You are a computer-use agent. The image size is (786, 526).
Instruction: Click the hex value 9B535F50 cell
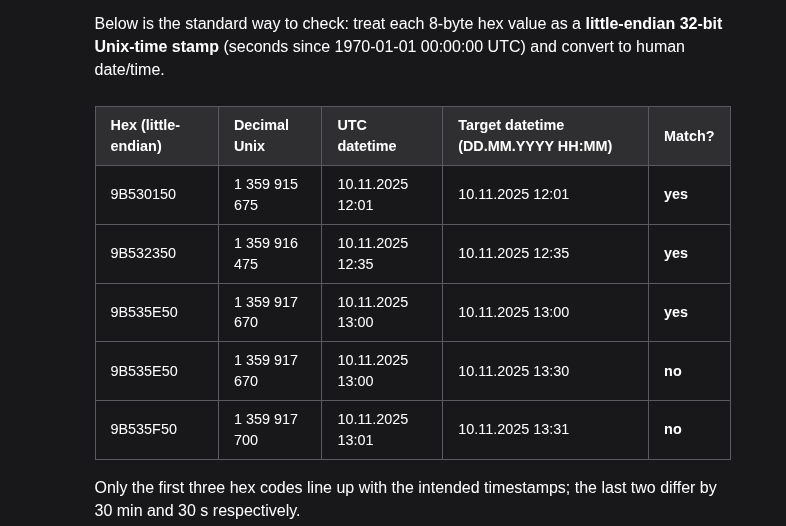143,429
